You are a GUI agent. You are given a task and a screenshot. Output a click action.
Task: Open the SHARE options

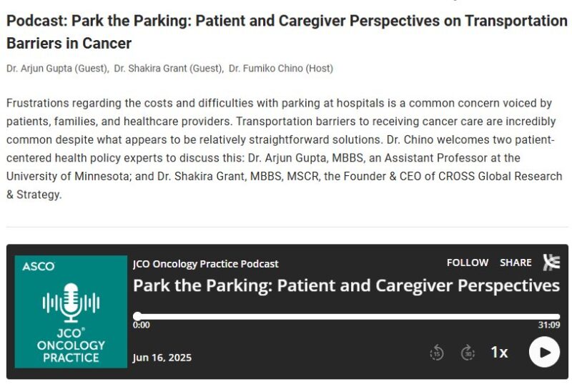[x=516, y=263]
